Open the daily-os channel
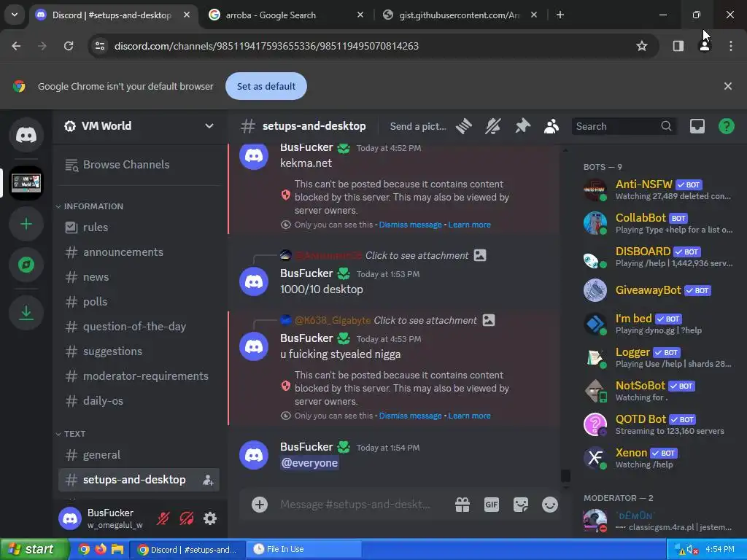The height and width of the screenshot is (560, 747). [139, 400]
